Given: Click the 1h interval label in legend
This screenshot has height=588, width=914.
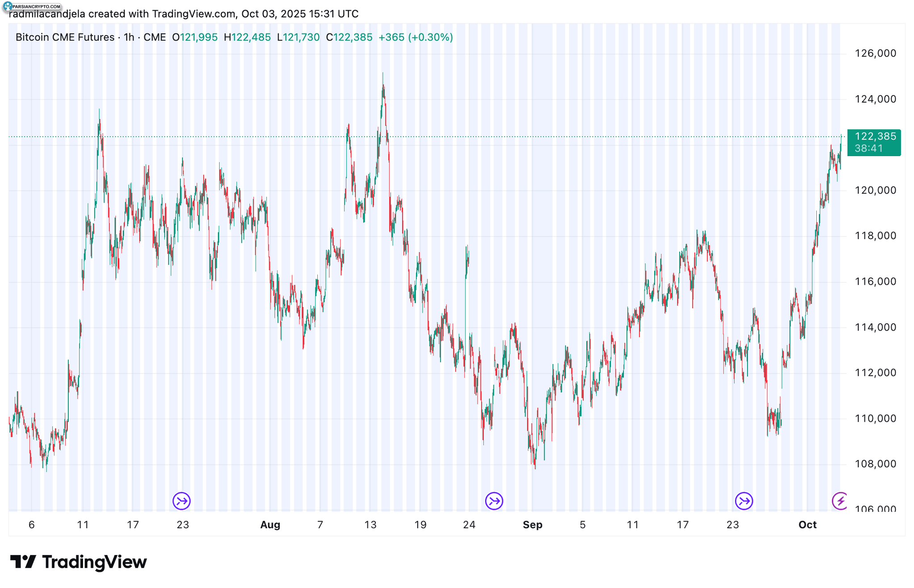Looking at the screenshot, I should pyautogui.click(x=129, y=37).
